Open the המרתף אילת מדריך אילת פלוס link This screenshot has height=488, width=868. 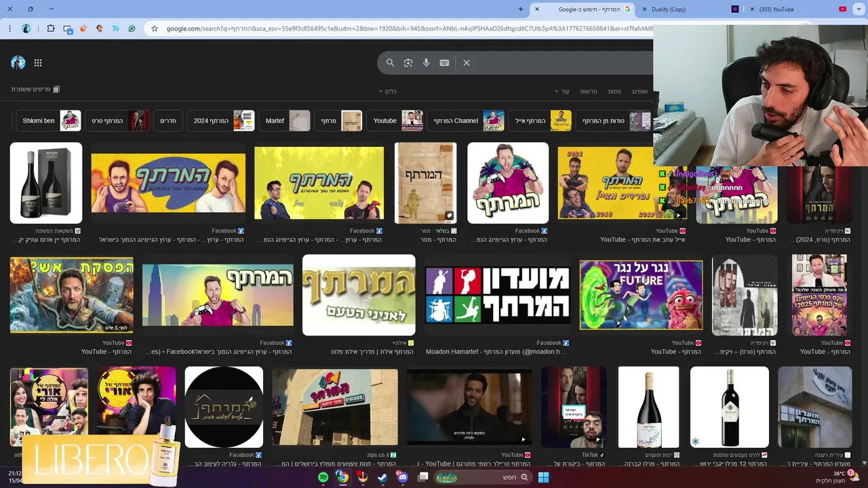coord(372,352)
